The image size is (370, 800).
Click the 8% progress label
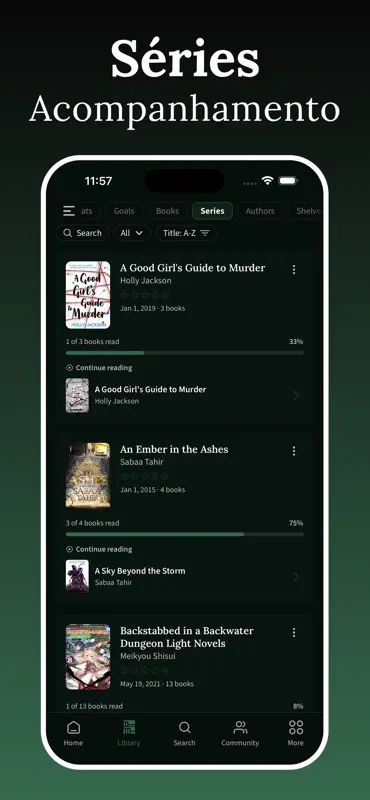(x=298, y=706)
